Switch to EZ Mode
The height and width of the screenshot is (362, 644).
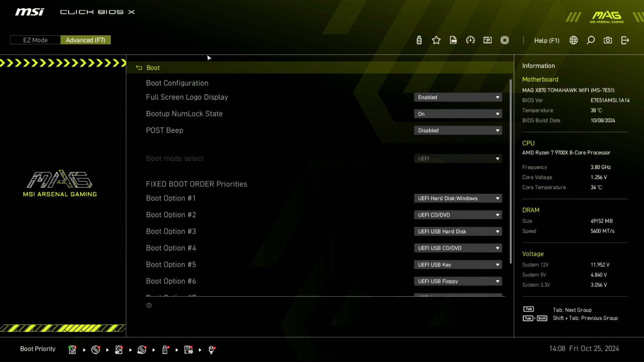(x=35, y=40)
